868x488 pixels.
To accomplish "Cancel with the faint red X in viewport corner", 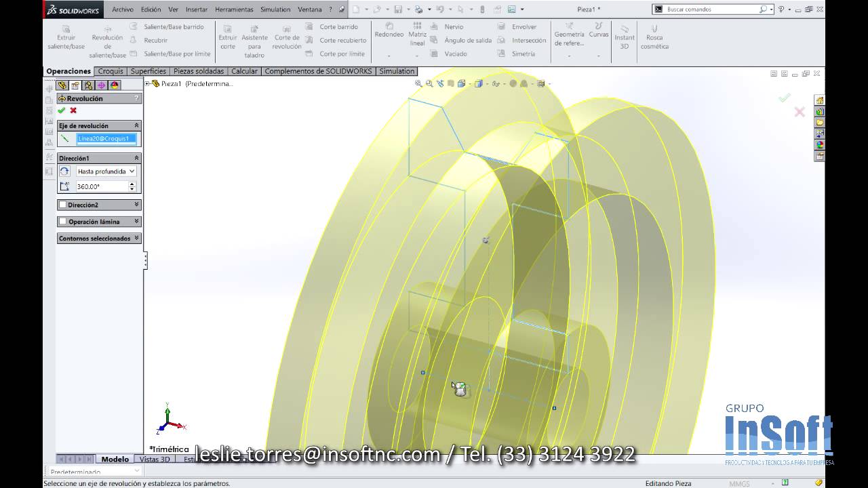I will pos(800,112).
